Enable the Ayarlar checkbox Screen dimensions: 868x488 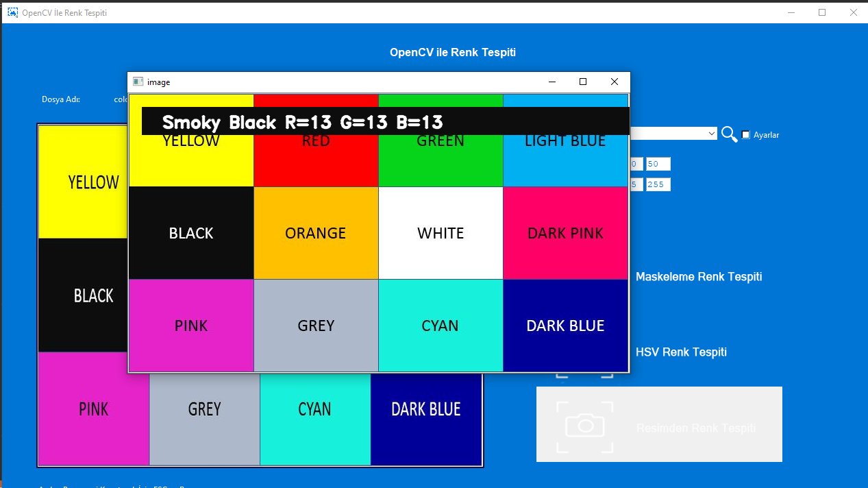click(746, 135)
